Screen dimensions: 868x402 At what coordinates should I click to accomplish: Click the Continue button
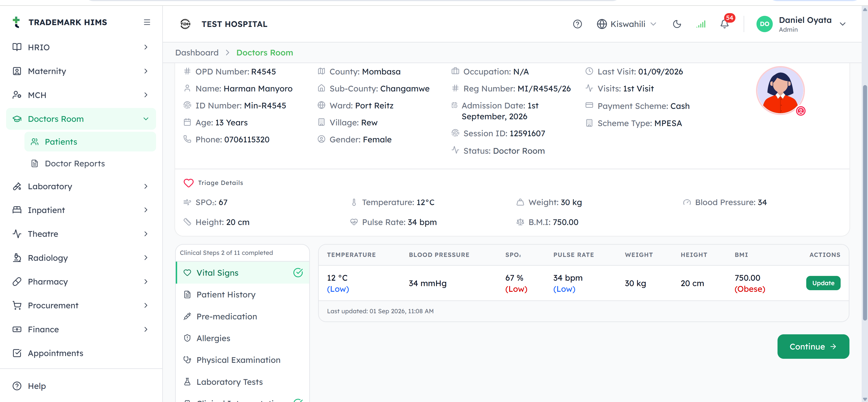tap(813, 346)
